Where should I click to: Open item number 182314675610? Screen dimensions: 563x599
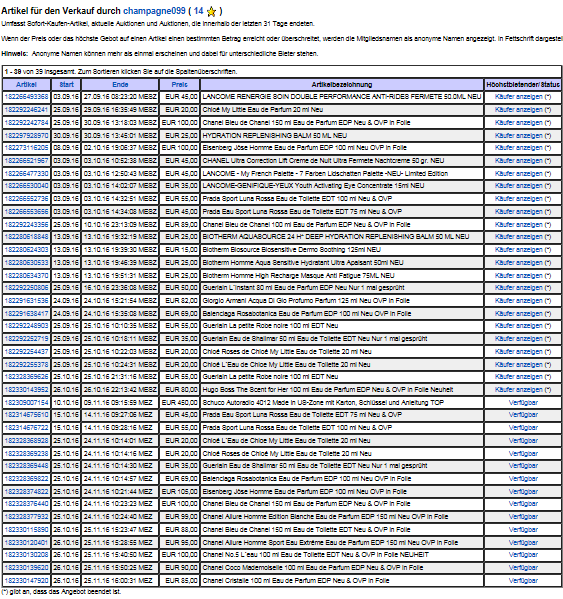click(26, 415)
